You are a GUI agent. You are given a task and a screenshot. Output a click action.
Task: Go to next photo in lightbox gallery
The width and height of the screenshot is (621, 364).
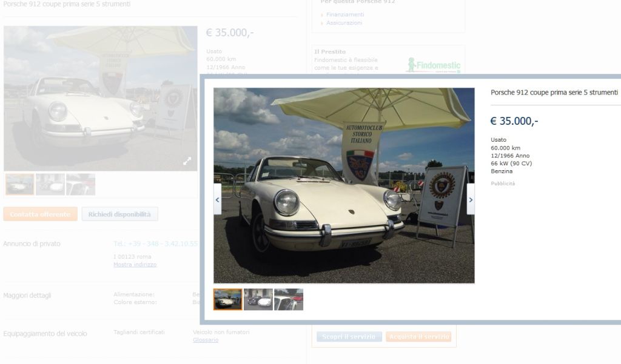471,199
